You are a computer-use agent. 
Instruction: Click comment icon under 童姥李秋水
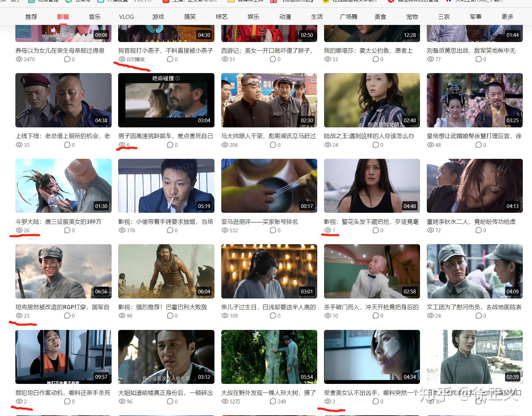[479, 230]
